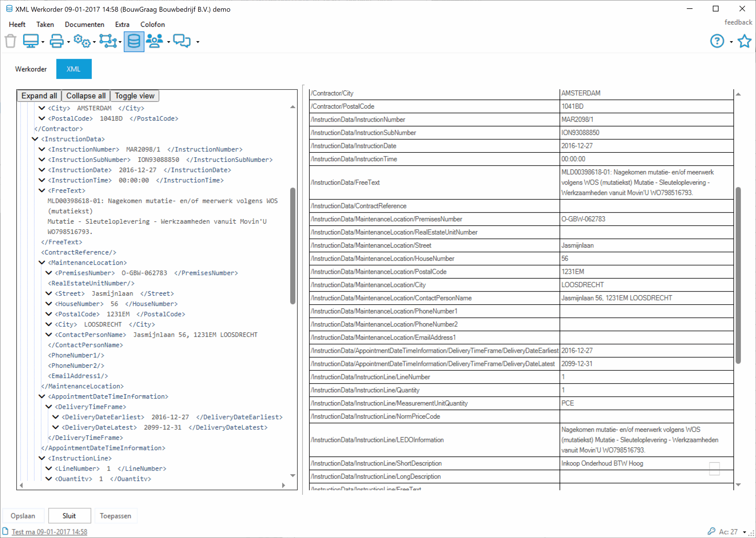Switch to the Werkorder tab
Image resolution: width=756 pixels, height=538 pixels.
coord(31,69)
